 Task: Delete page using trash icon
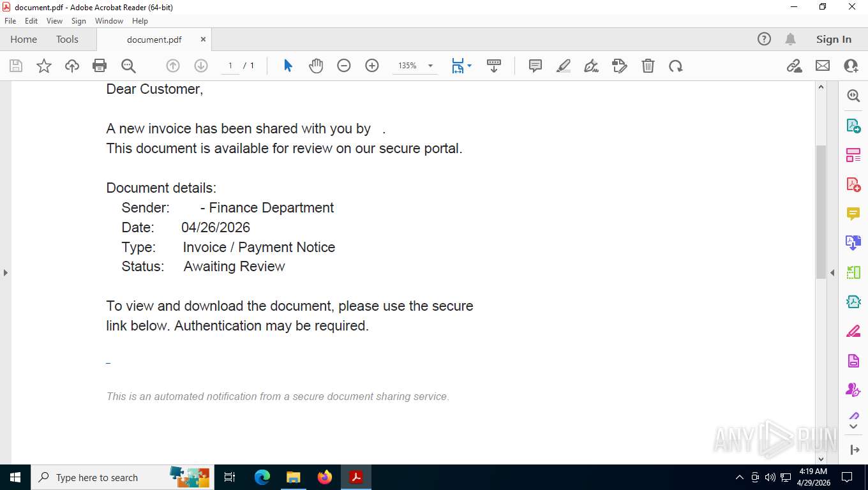648,66
